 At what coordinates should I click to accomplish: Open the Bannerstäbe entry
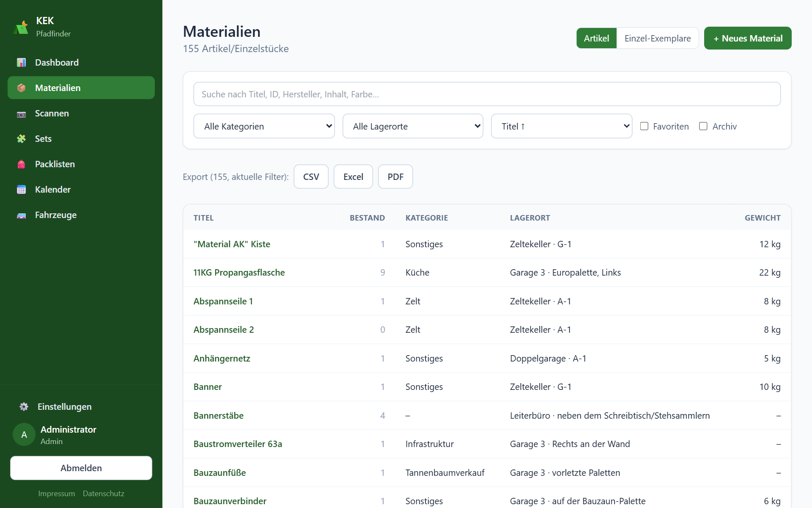[x=219, y=416]
